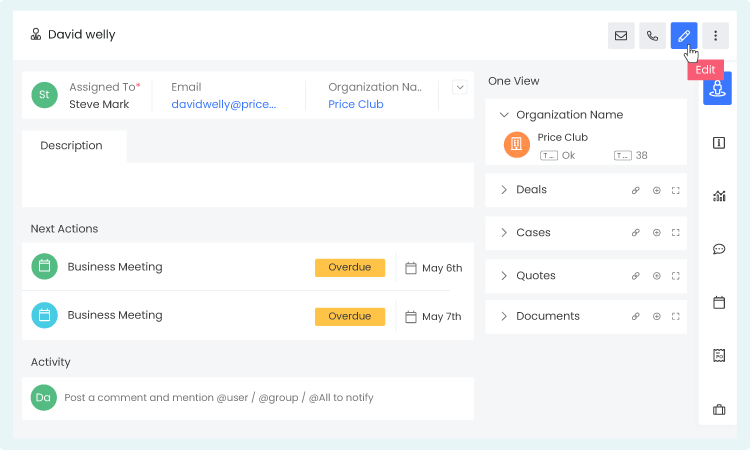Screen dimensions: 750x450
Task: Open the info icon in right sidebar
Action: point(718,143)
